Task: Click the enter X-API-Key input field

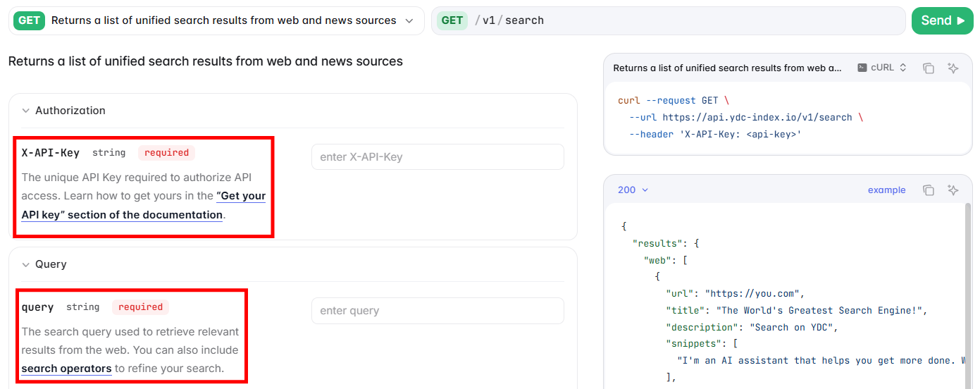Action: point(438,156)
